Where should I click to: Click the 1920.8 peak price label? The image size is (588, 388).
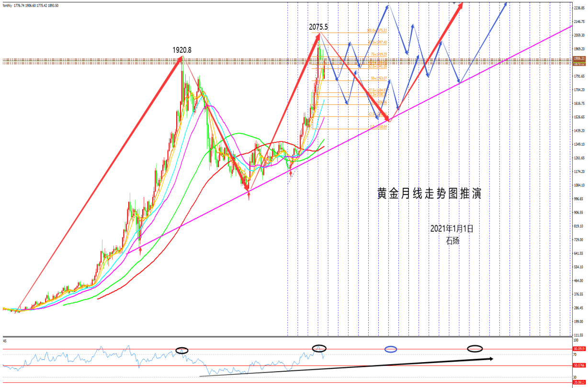coord(182,49)
